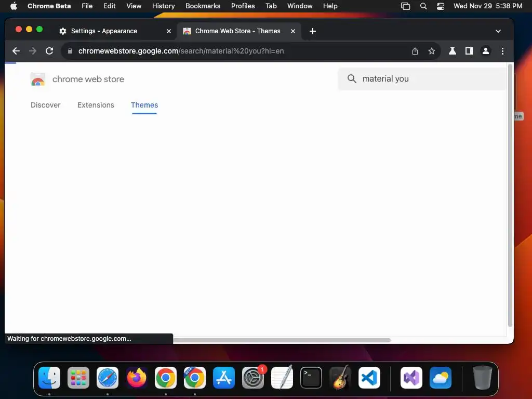532x399 pixels.
Task: Open Visual Studio purple icon in dock
Action: [x=411, y=378]
